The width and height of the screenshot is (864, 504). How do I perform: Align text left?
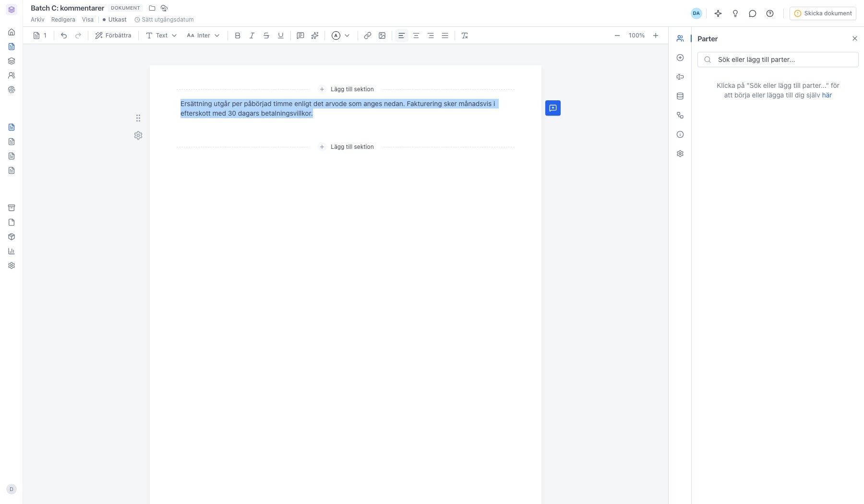point(401,36)
